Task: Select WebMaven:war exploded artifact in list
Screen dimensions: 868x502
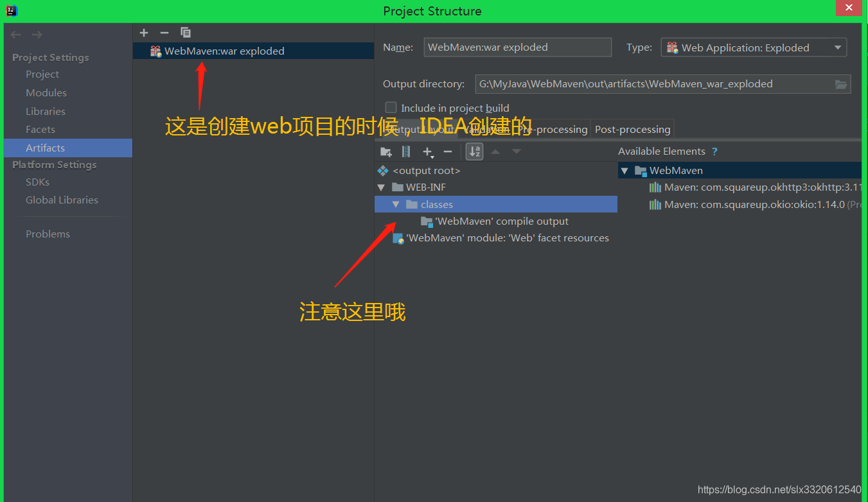Action: pos(253,51)
